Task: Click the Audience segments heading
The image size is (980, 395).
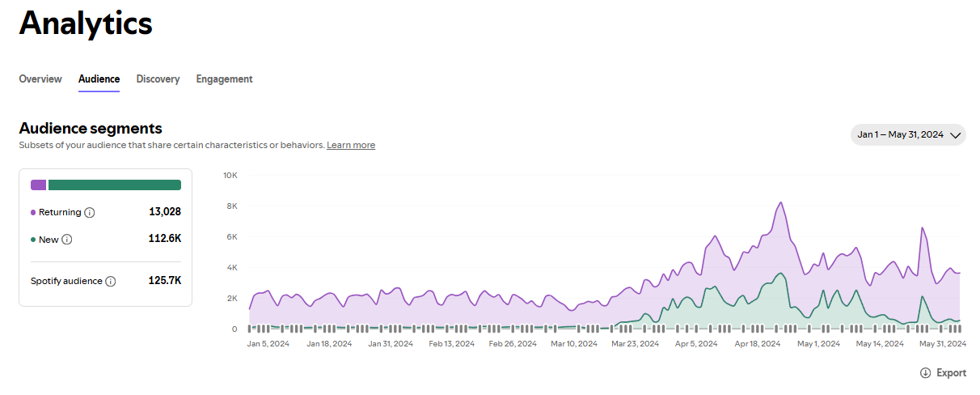Action: pos(91,128)
